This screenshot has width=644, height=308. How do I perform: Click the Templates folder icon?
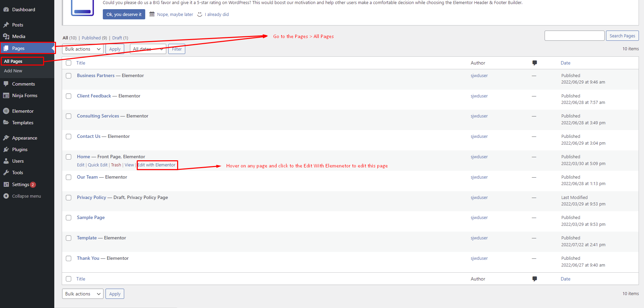6,123
